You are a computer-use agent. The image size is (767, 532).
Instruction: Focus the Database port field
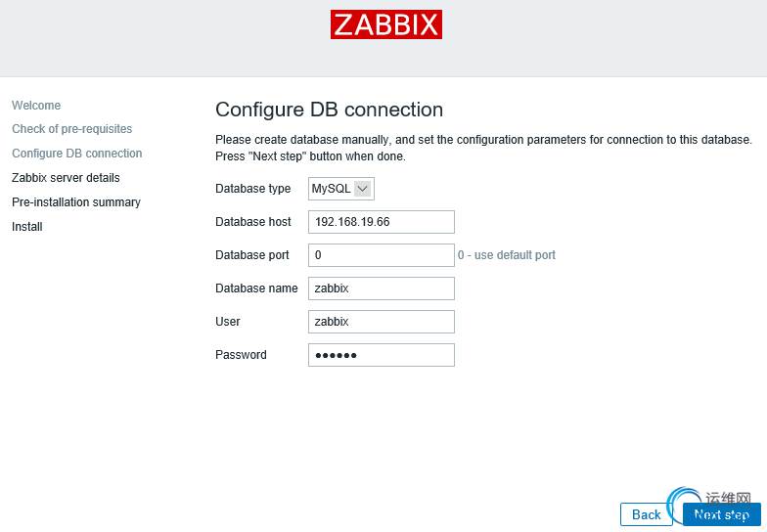tap(382, 255)
